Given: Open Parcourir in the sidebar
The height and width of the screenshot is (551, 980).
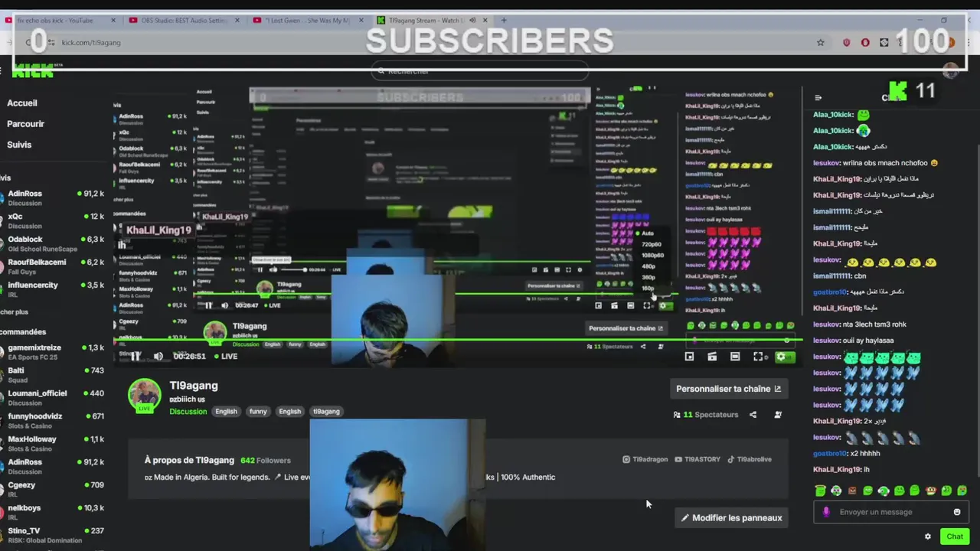Looking at the screenshot, I should pos(26,124).
